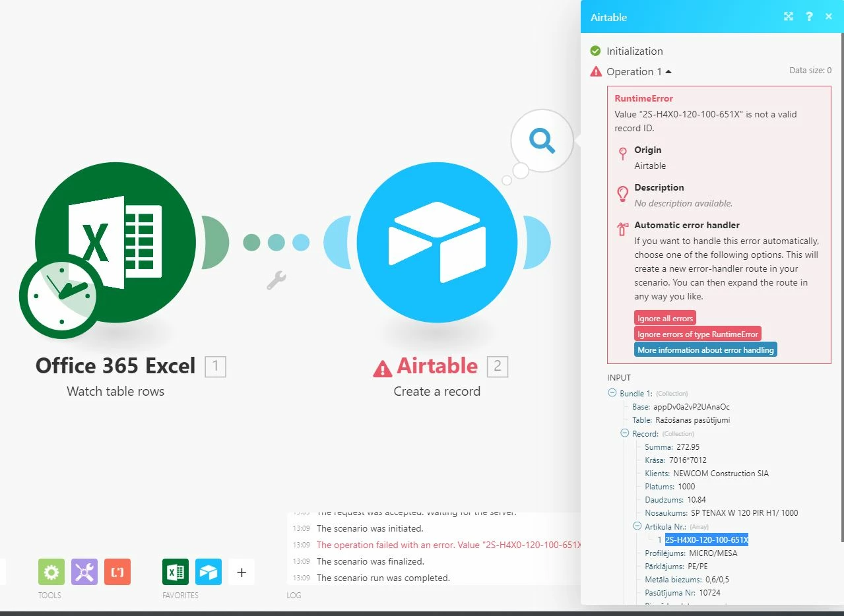Viewport: 844px width, 616px height.
Task: Click Pārklājums value PE/PE
Action: 698,566
